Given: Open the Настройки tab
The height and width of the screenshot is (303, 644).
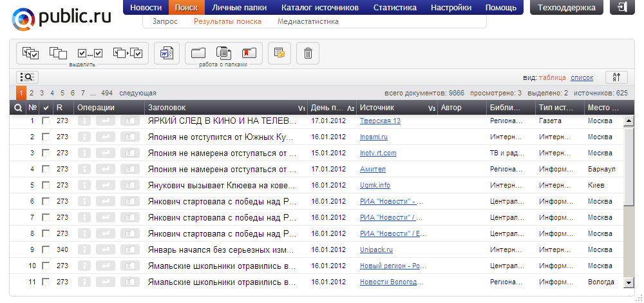Looking at the screenshot, I should pyautogui.click(x=451, y=7).
